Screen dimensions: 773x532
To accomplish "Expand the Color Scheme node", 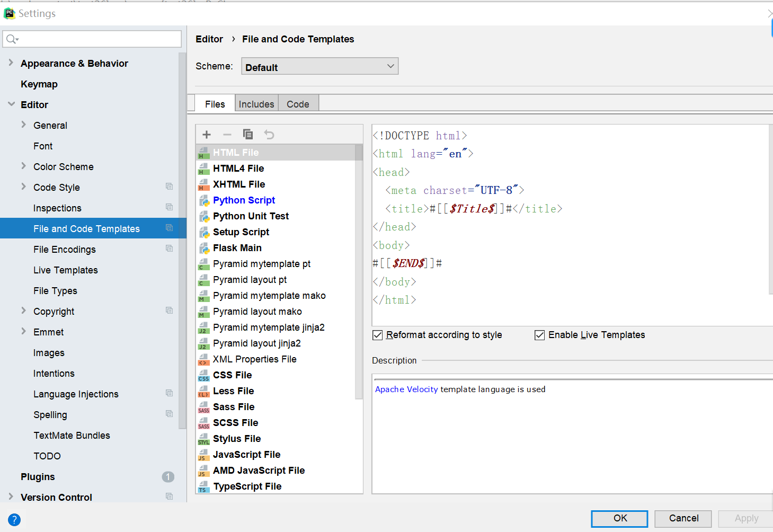I will tap(23, 166).
